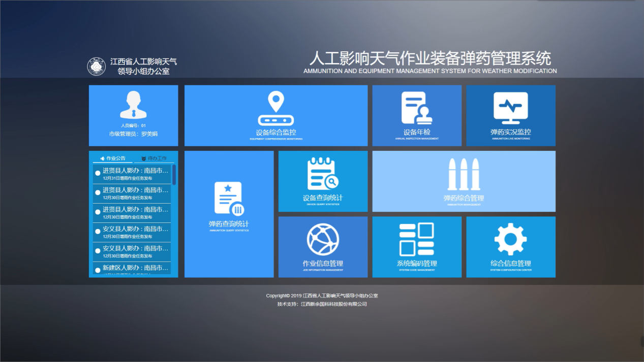Open 设备查询统计 calendar search icon
This screenshot has width=644, height=362.
322,174
